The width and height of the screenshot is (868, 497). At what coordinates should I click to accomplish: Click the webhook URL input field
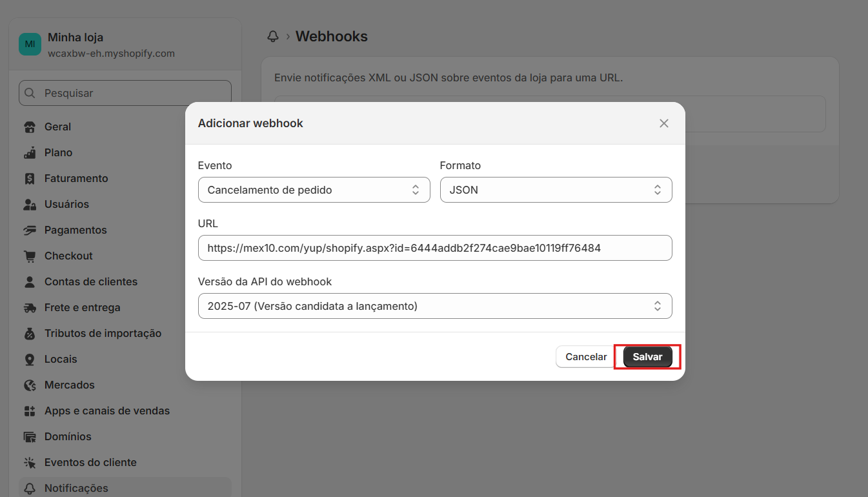435,248
